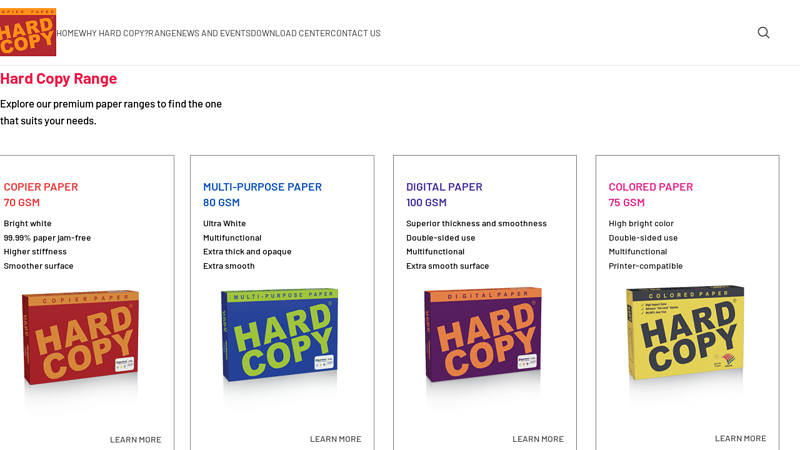Image resolution: width=800 pixels, height=450 pixels.
Task: Click the Digital Paper 100 GSM heading
Action: click(444, 194)
